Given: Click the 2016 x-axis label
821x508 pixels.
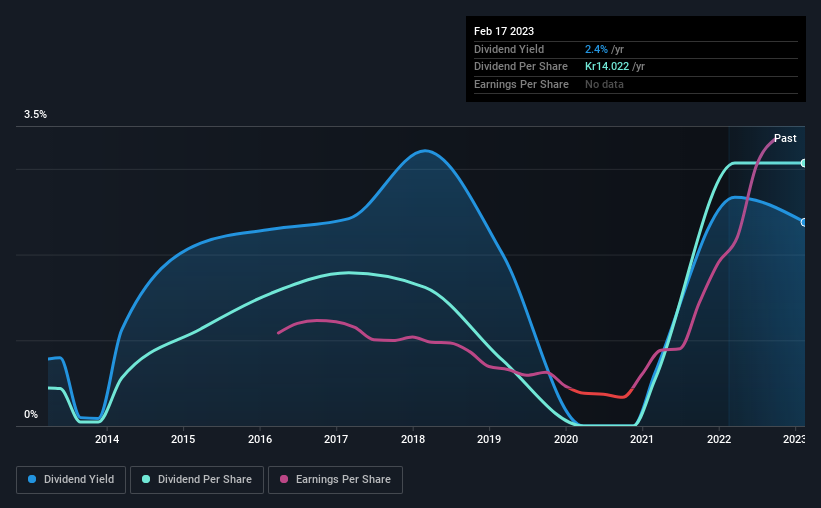Looking at the screenshot, I should pyautogui.click(x=260, y=439).
